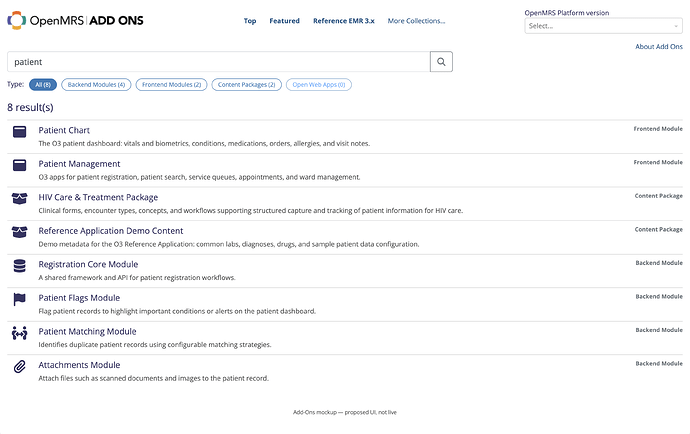
Task: Click the Patient Chart window icon
Action: tap(19, 132)
